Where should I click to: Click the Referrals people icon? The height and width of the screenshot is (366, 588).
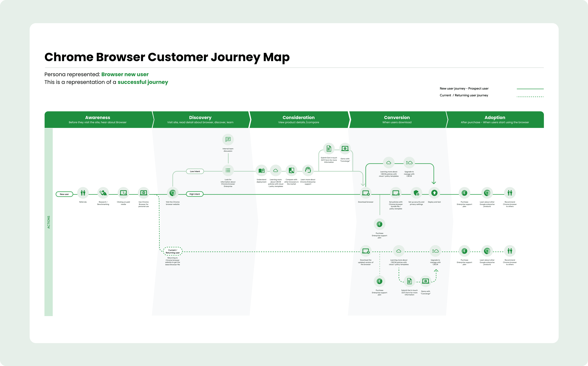83,193
